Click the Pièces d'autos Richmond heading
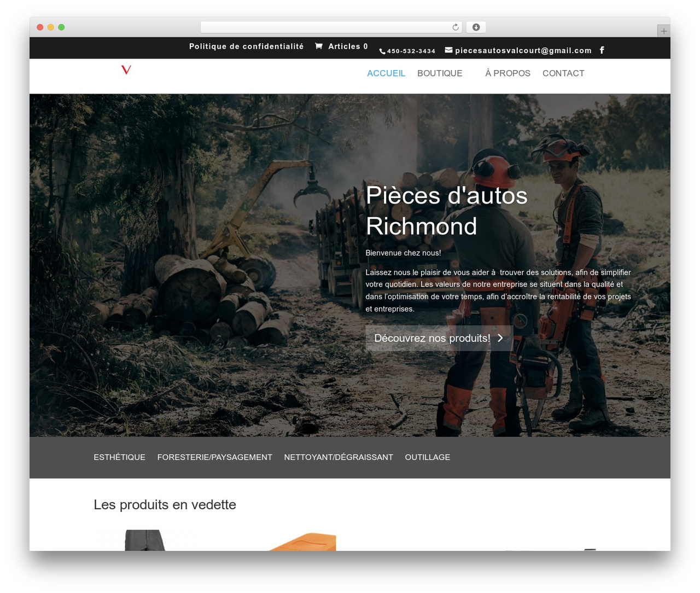 pos(447,211)
